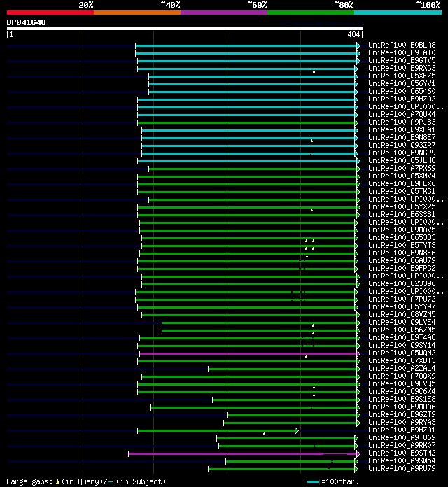This screenshot has width=448, height=487.
Task: Click hit label UniRef100_C5XMV4
Action: (402, 176)
